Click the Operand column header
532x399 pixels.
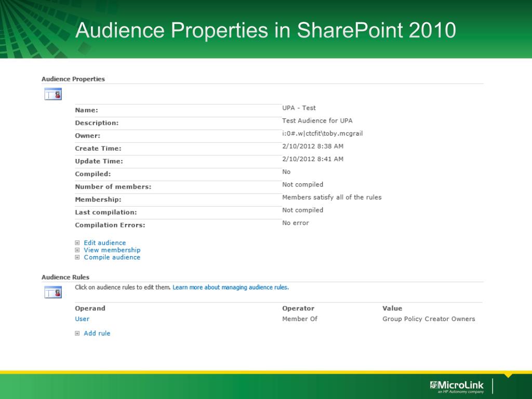click(90, 309)
